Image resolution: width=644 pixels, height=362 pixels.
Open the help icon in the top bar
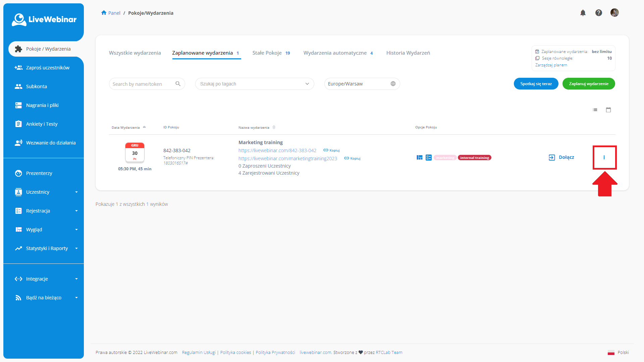point(599,13)
